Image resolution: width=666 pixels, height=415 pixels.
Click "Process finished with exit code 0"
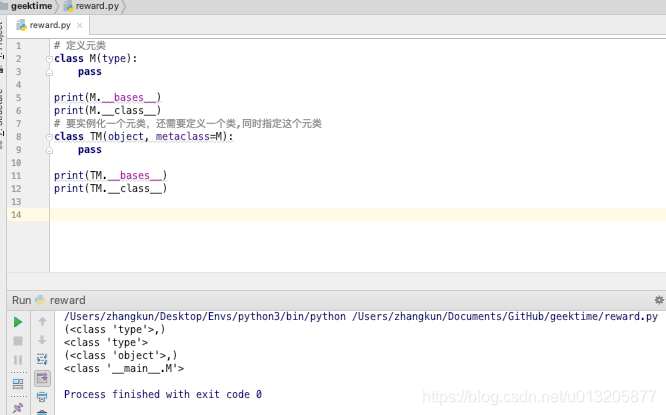(x=163, y=395)
